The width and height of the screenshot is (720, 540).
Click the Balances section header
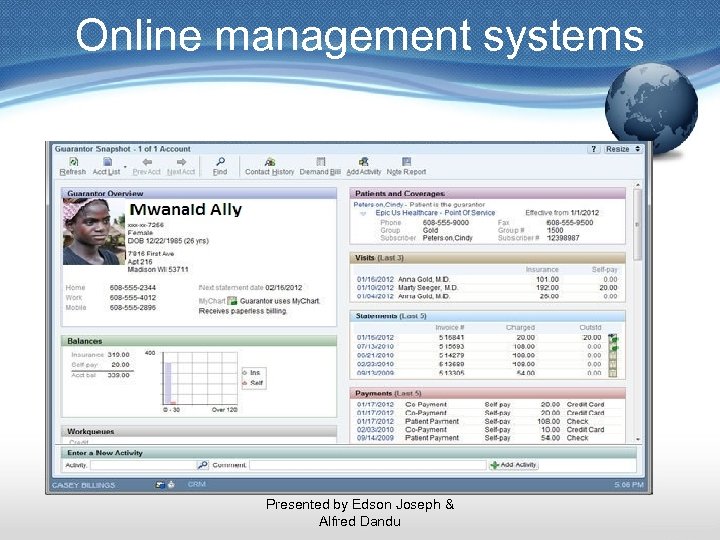[199, 341]
